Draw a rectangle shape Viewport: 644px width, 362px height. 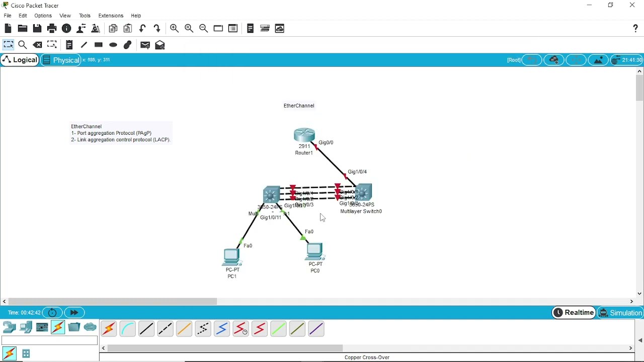(99, 45)
